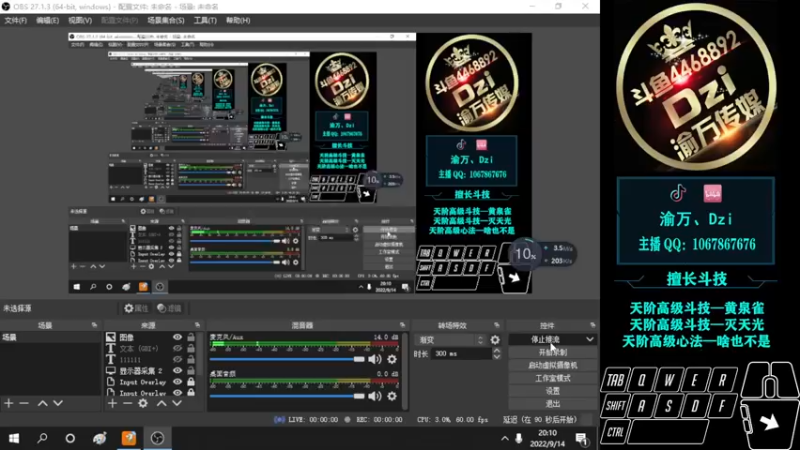Open source properties gear in sources toolbar

143,403
